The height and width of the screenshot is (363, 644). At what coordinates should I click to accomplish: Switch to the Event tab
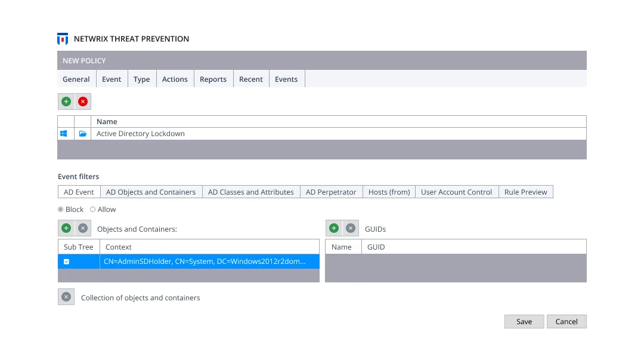click(112, 79)
